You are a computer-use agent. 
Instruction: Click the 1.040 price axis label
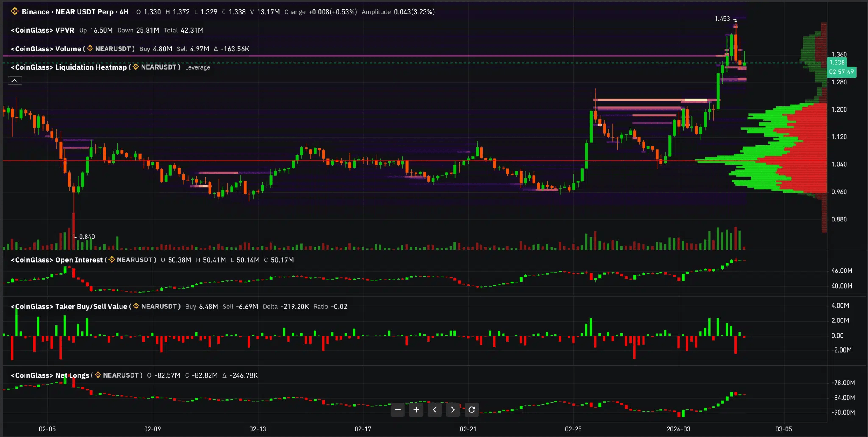839,164
